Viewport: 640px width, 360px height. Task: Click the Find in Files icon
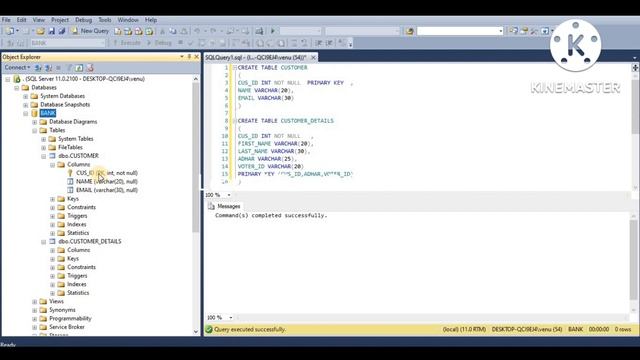pos(409,31)
